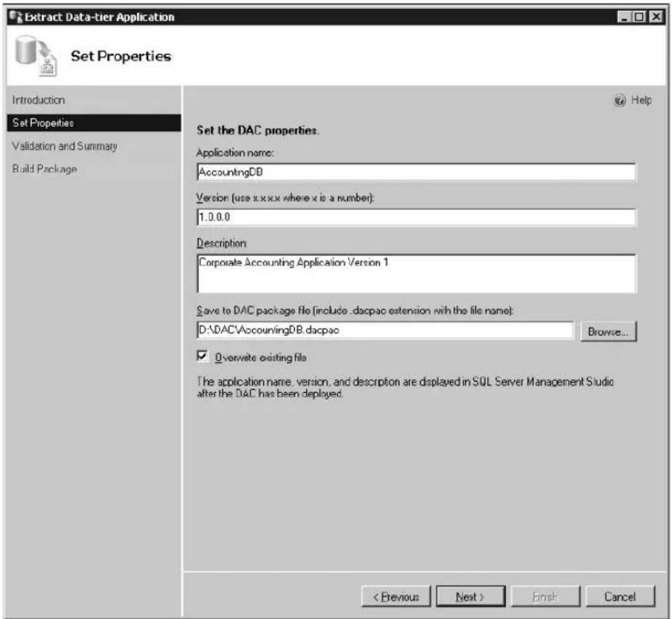Click the Version field showing 1.0.0.0
Screen dimensions: 672x619
point(416,217)
